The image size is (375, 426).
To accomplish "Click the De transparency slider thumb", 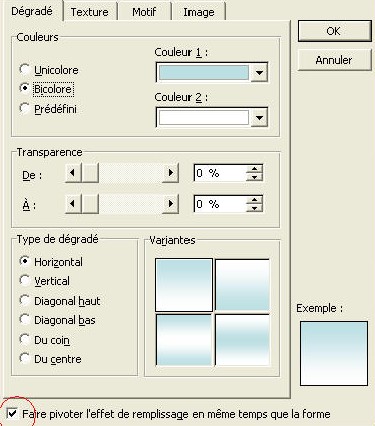I will pos(90,173).
